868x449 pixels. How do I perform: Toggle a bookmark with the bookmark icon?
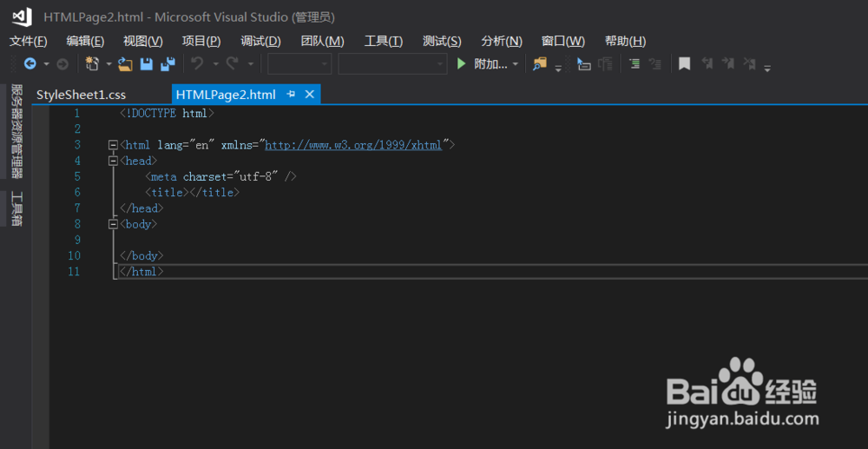click(x=685, y=63)
